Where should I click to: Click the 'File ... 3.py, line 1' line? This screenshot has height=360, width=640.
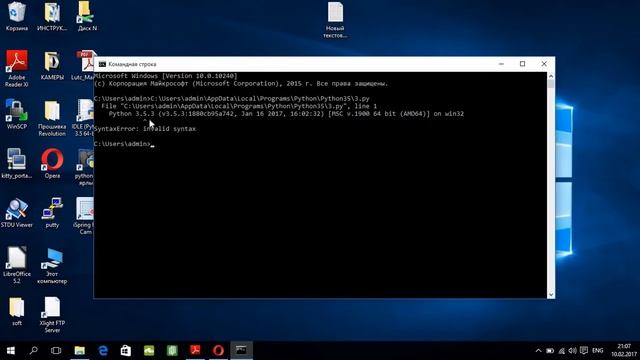tap(239, 106)
